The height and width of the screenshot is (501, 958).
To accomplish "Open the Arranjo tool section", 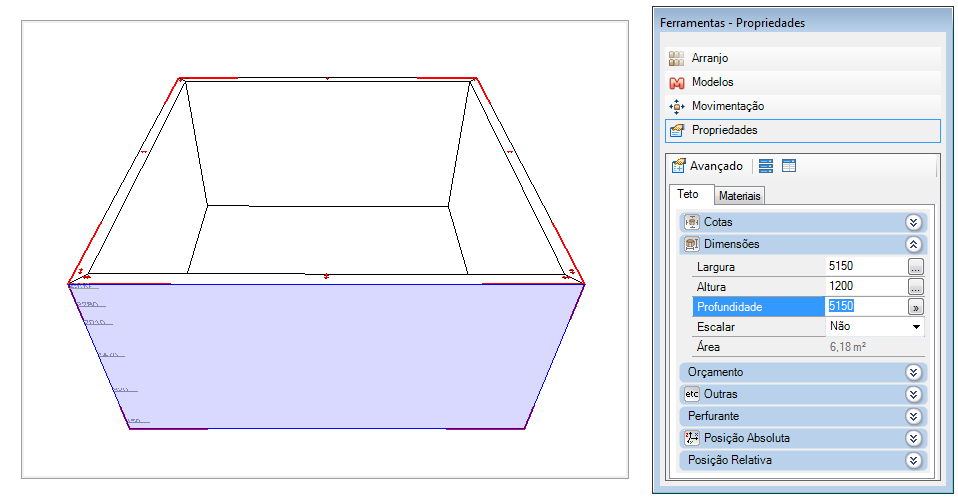I will [803, 58].
